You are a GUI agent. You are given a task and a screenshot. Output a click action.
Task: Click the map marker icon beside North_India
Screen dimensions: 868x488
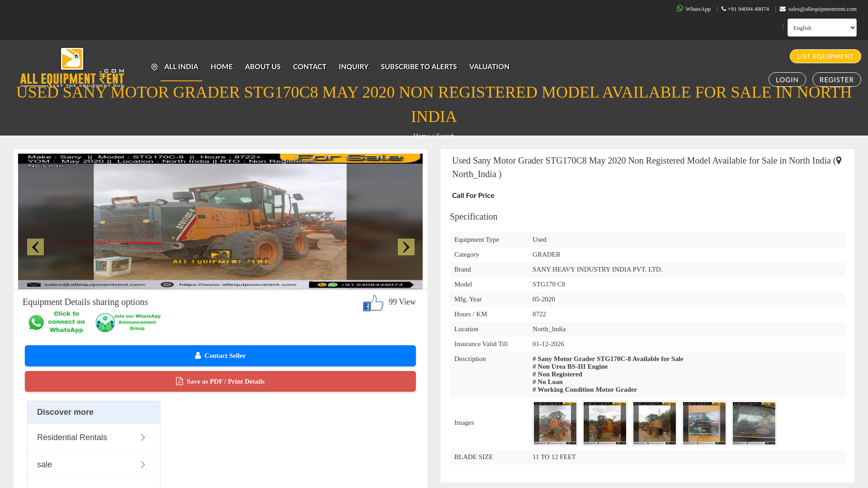coord(839,161)
